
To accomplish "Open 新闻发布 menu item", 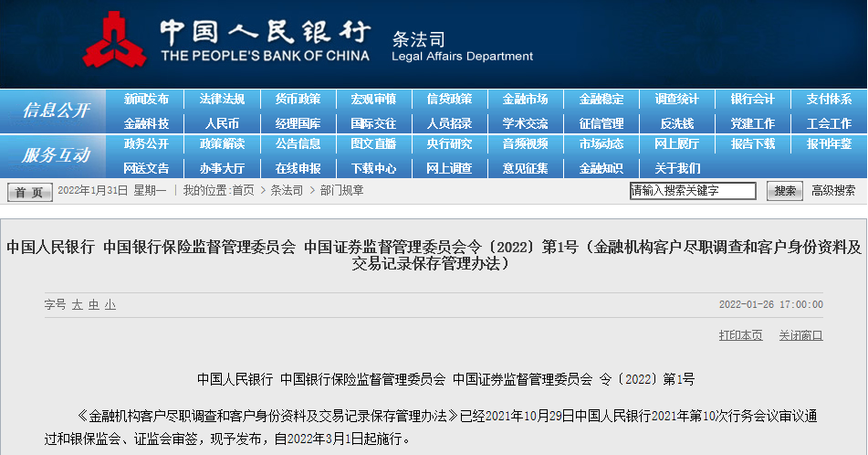I will tap(146, 100).
